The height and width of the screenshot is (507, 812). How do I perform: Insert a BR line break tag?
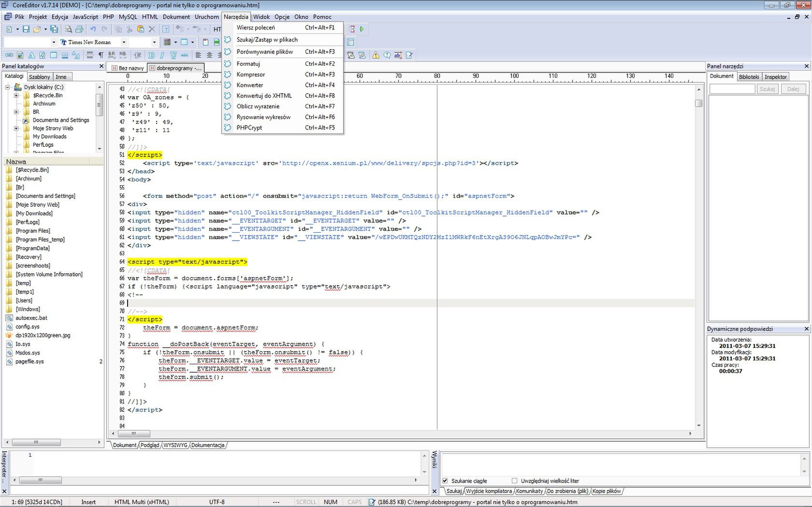pos(112,55)
